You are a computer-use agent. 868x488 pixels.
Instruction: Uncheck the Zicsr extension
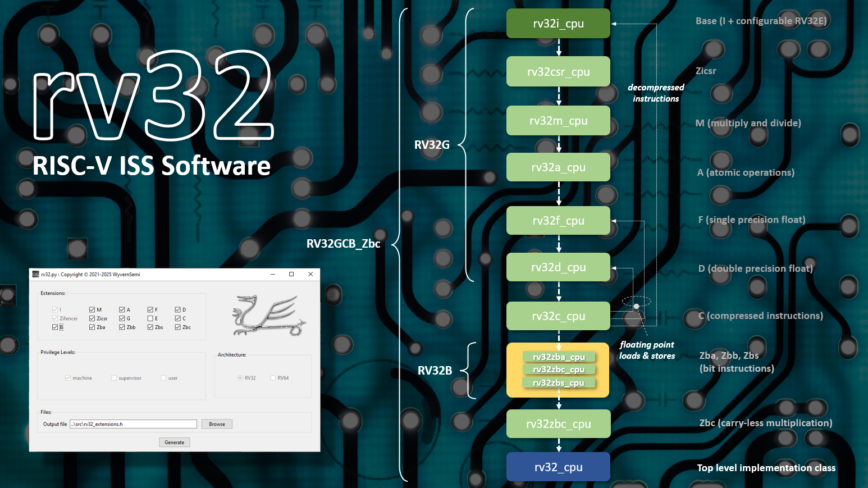point(92,318)
